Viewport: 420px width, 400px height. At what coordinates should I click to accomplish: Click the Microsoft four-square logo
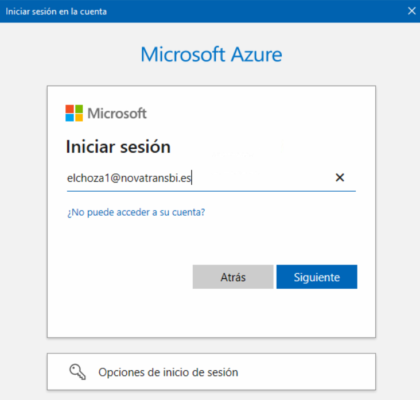point(74,113)
